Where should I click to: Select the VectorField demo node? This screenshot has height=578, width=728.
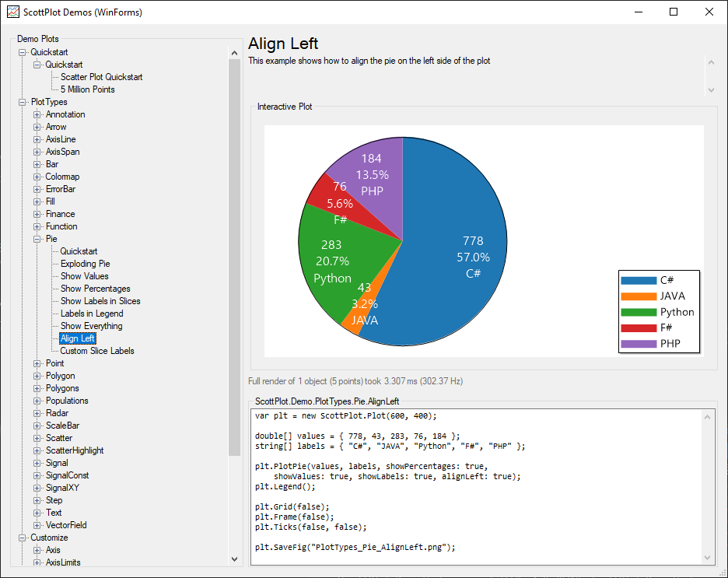[68, 525]
